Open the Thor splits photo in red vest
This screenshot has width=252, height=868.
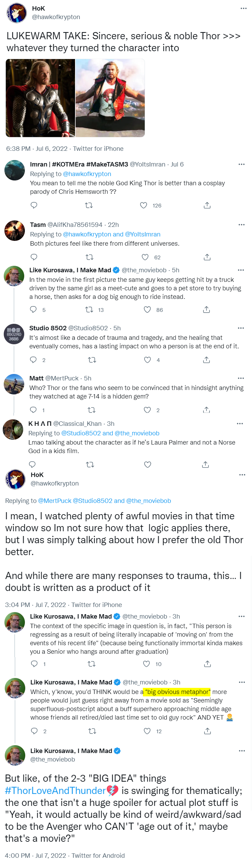[110, 98]
